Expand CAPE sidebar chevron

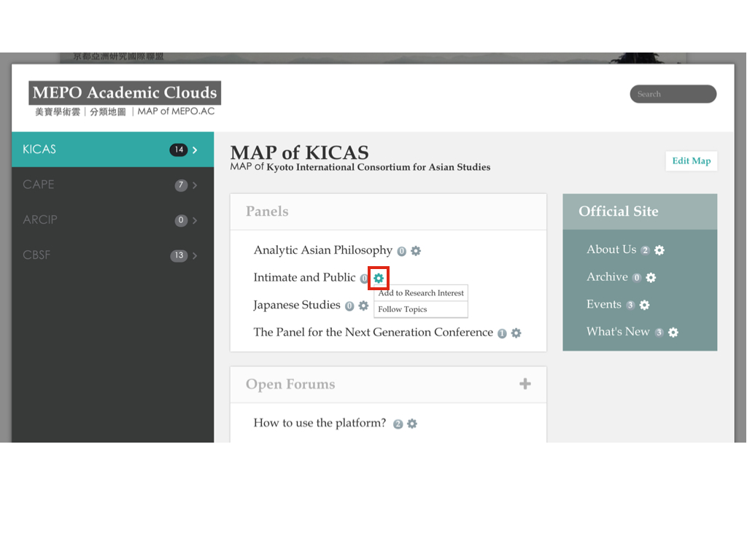195,185
